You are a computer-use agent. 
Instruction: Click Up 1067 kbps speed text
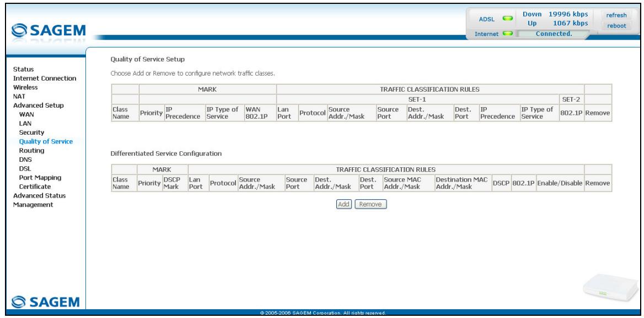point(558,23)
